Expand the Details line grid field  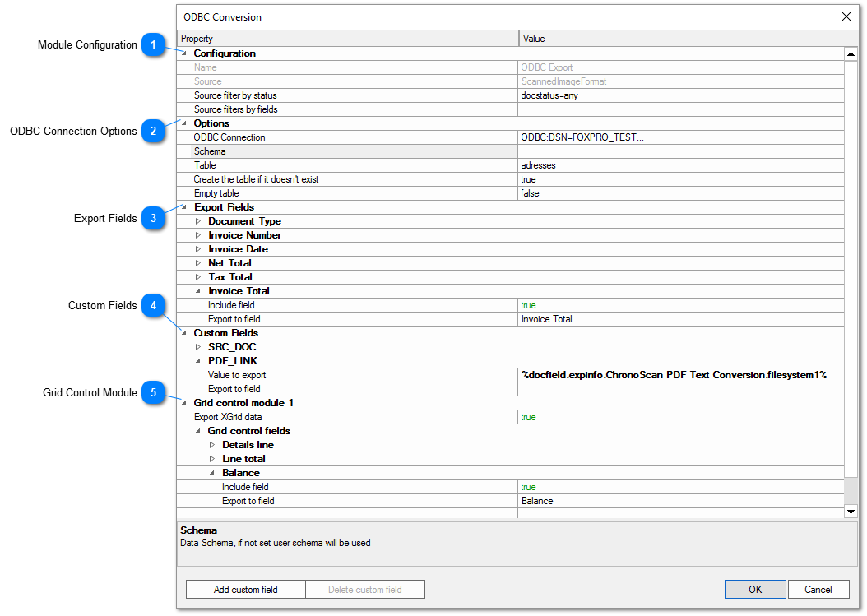pyautogui.click(x=211, y=445)
